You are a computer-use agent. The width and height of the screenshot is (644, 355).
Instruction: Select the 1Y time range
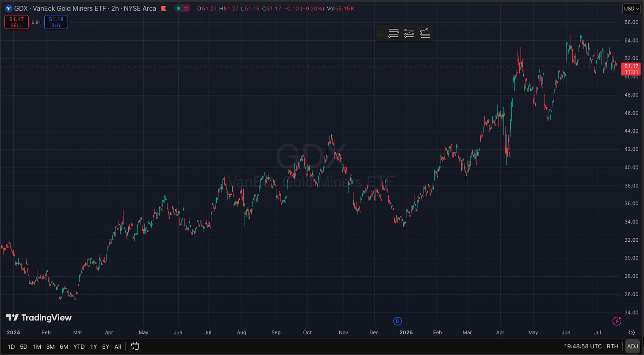(x=93, y=347)
